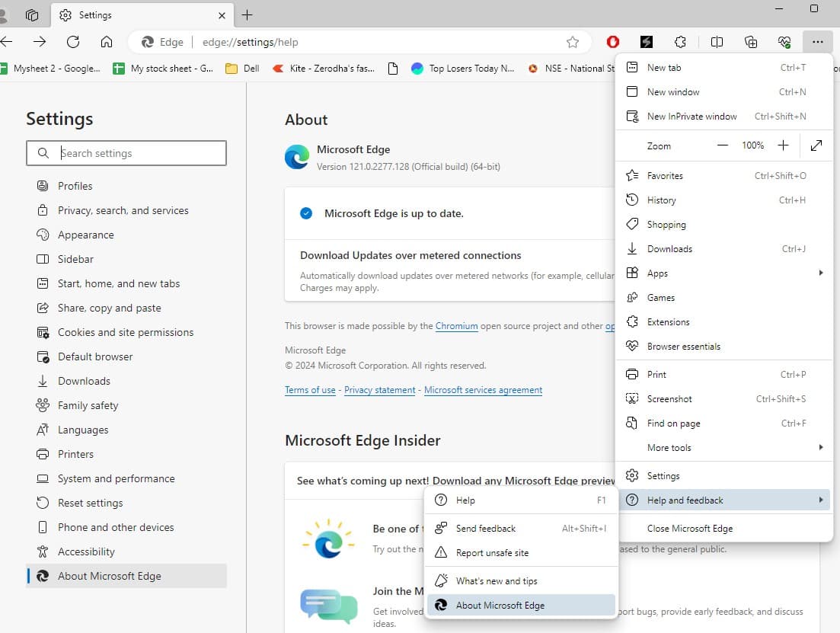Choose Screenshot from the menu
Screen dimensions: 840x633
click(723, 399)
